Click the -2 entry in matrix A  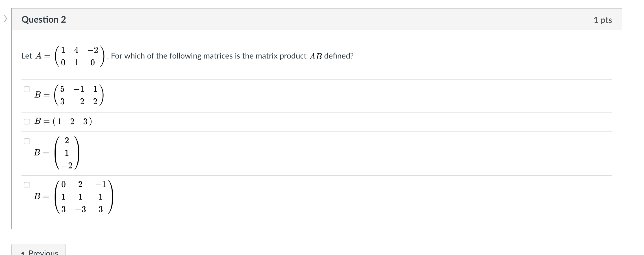[93, 50]
